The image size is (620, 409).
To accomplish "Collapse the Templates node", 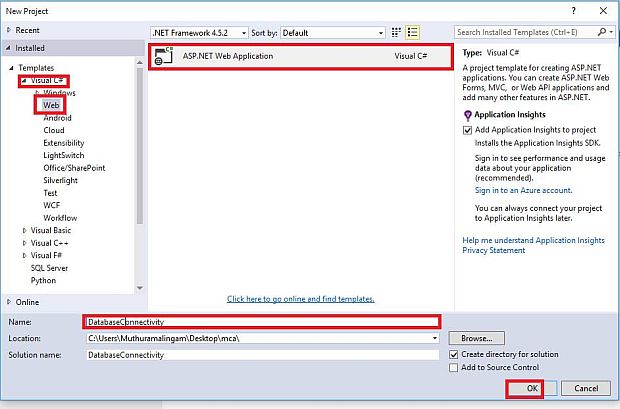I will pos(11,68).
